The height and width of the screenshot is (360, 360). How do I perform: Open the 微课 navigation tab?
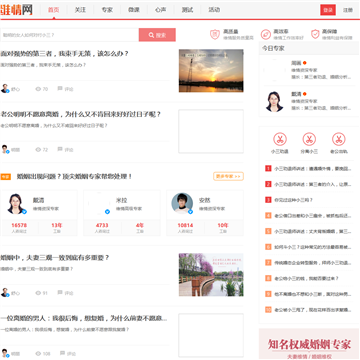134,10
